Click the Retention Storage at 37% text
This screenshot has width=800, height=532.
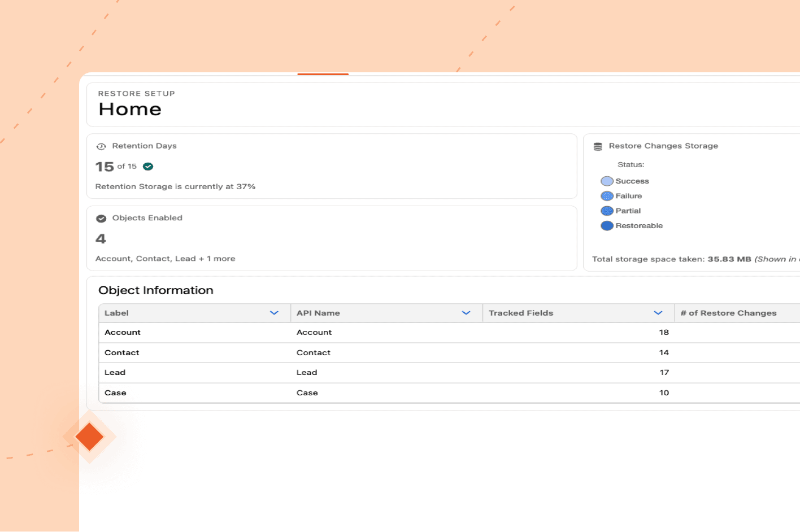tap(175, 186)
